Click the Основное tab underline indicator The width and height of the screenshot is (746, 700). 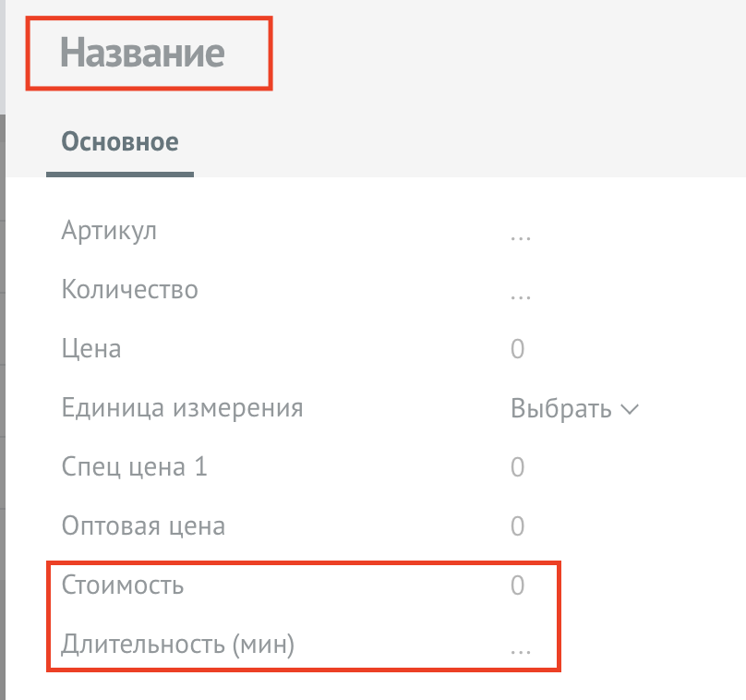coord(120,171)
